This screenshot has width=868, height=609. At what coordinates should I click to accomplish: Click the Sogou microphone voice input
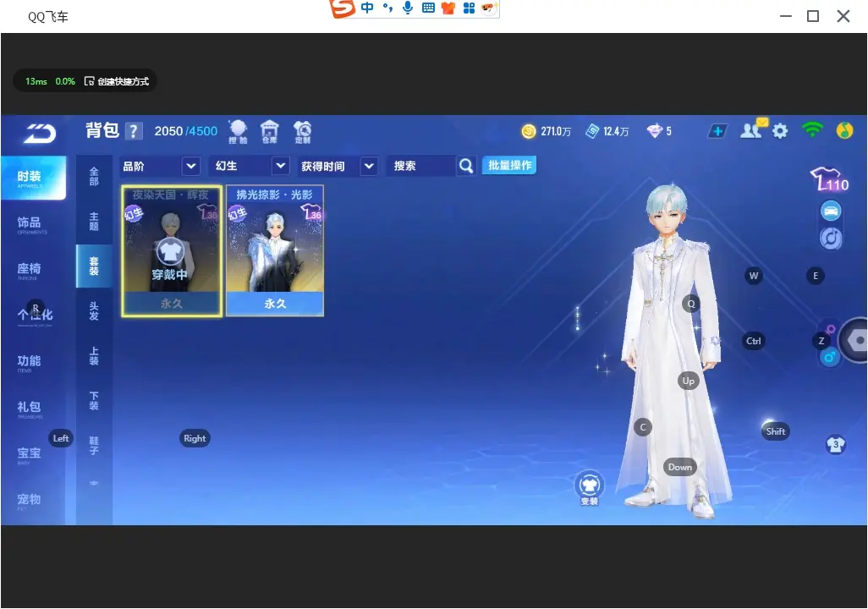tap(408, 8)
